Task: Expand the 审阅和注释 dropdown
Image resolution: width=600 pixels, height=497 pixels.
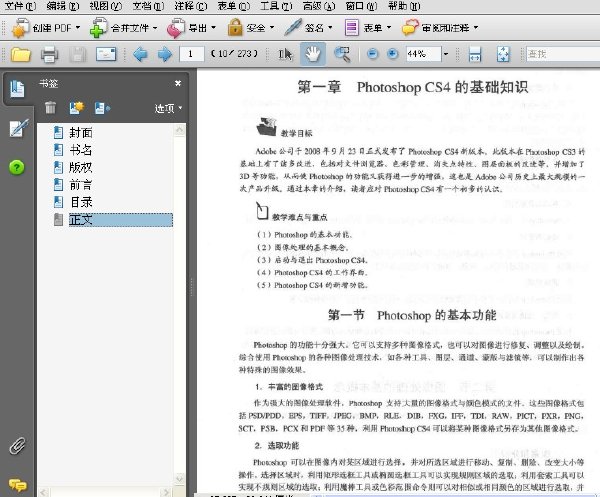Action: (x=476, y=28)
